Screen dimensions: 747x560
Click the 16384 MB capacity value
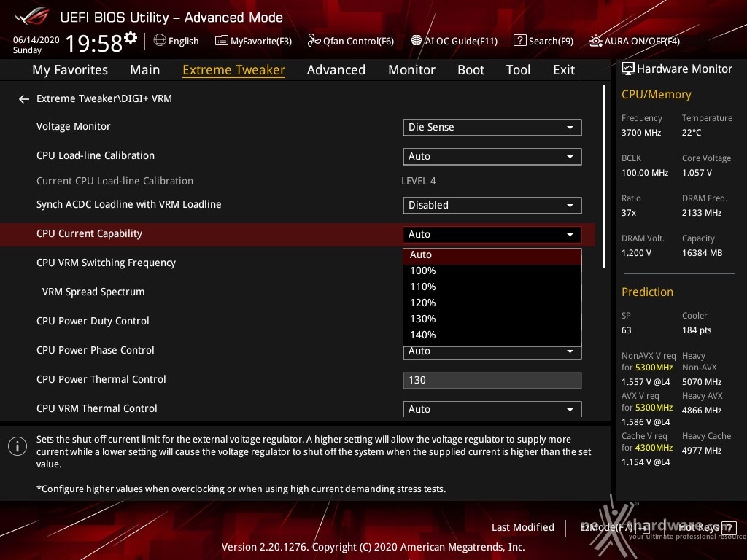703,253
